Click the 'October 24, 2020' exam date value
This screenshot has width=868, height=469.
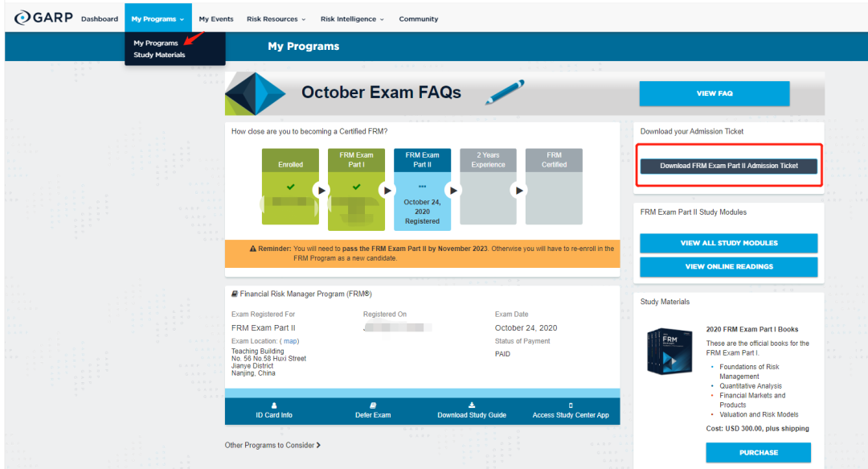(526, 327)
